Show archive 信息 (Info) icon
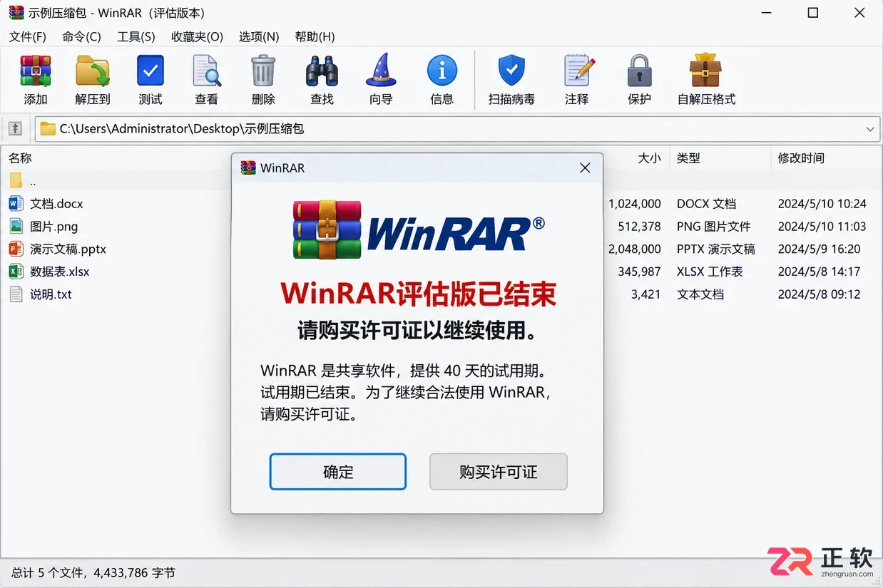 pos(442,71)
